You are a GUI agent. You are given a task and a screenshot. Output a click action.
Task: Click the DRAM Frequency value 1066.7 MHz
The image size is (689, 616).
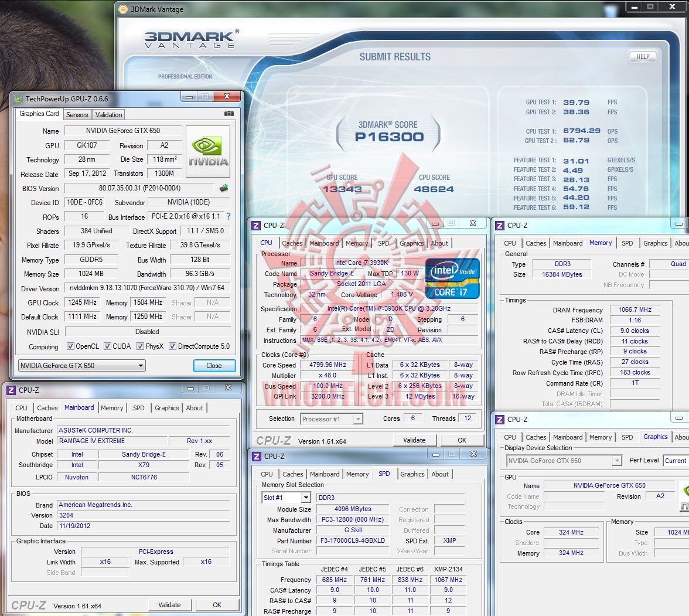pyautogui.click(x=635, y=309)
